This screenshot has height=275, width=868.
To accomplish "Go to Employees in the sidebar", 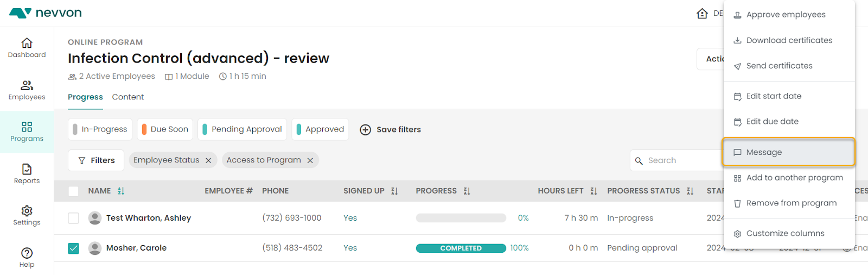I will tap(27, 90).
